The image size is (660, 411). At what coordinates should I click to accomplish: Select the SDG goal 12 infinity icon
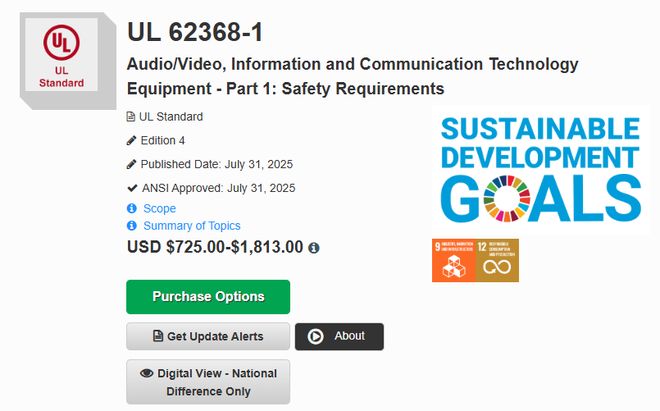497,260
